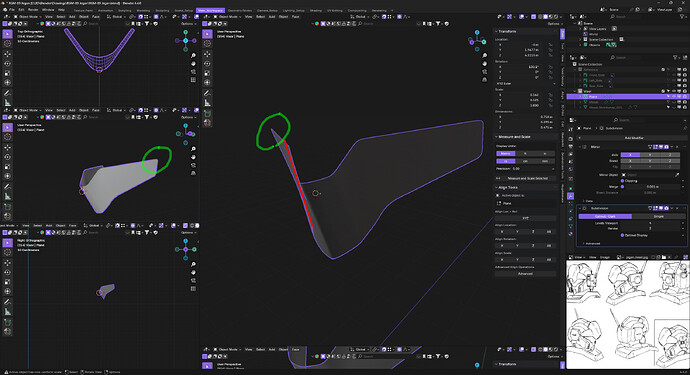
Task: Open Options dropdown in main viewport header
Action: tap(554, 24)
